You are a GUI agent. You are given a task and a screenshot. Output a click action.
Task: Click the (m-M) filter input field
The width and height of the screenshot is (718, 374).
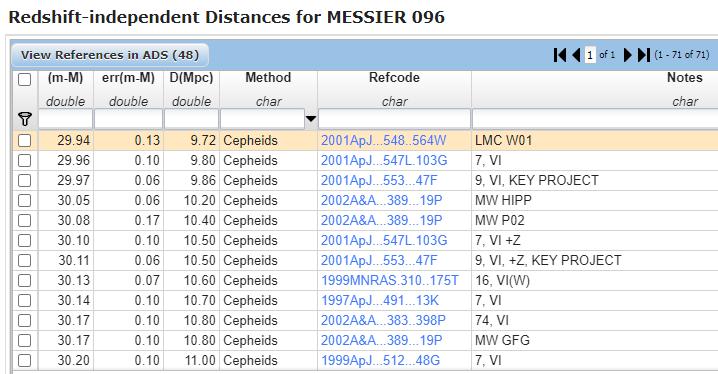click(65, 119)
